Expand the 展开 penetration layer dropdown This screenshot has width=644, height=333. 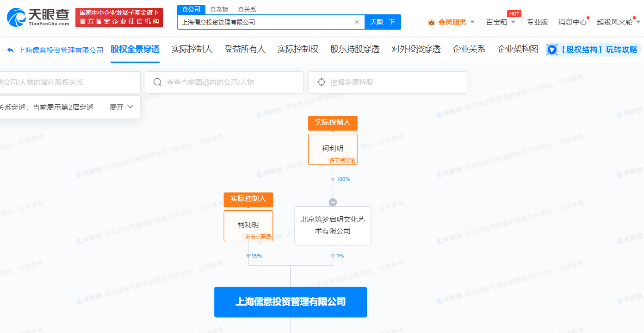[x=122, y=107]
